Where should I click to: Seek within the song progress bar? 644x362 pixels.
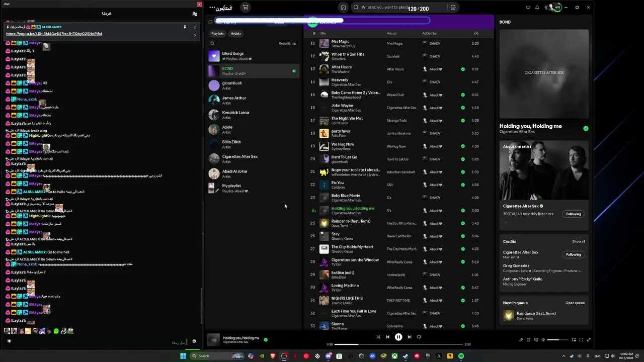pos(398,344)
